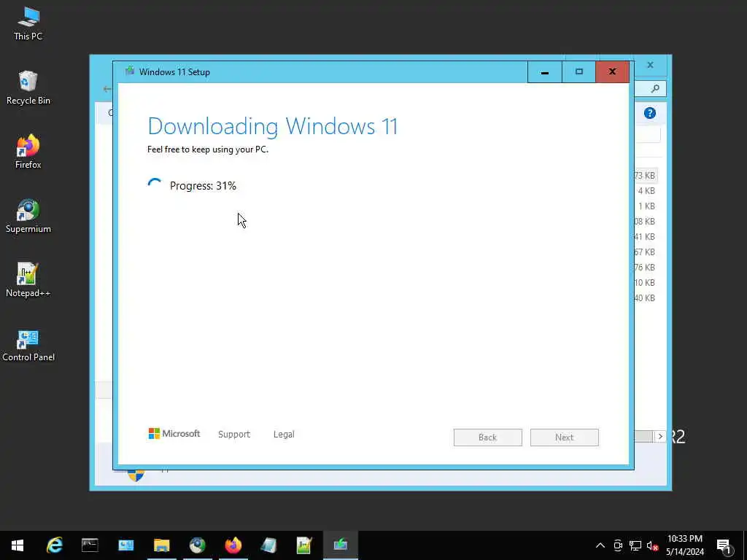747x560 pixels.
Task: Click the Downloading Windows 11 heading
Action: pyautogui.click(x=273, y=126)
